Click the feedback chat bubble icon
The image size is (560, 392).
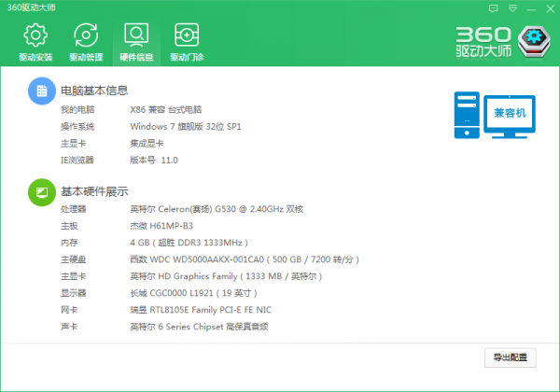pyautogui.click(x=493, y=8)
